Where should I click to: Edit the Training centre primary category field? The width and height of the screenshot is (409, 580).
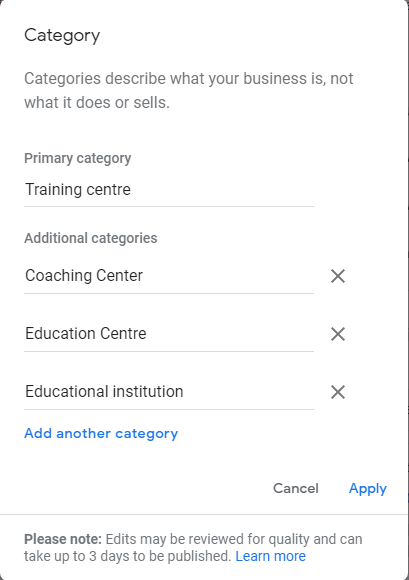tap(169, 190)
